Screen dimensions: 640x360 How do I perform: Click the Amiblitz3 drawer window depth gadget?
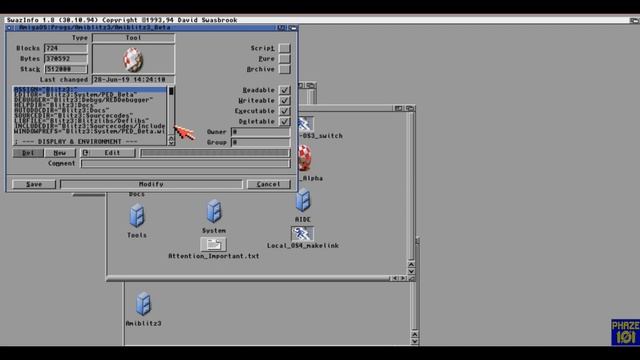[x=409, y=108]
